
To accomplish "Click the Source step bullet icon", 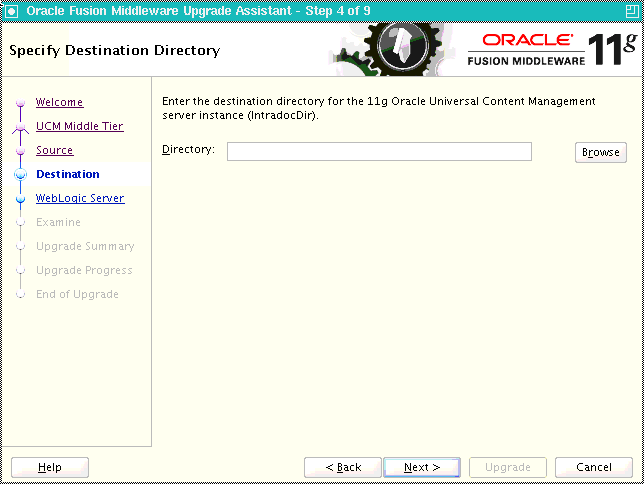I will [x=21, y=151].
